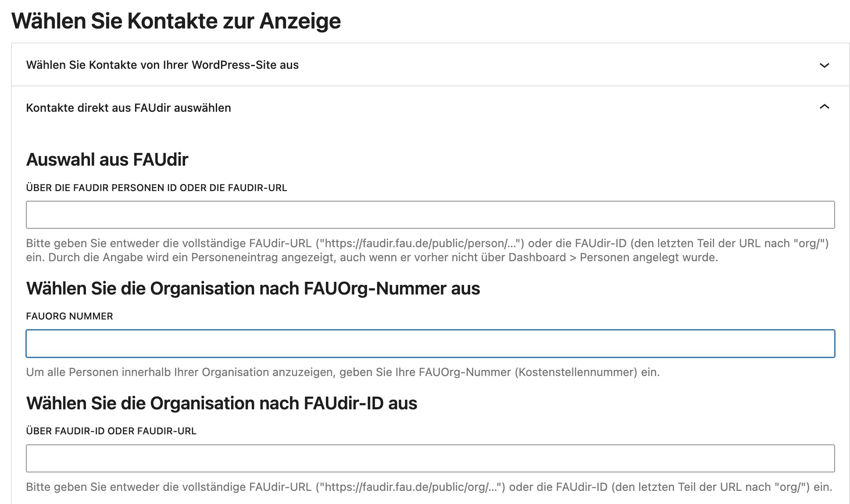Click the 'ÜBER FAUDIR-ID ODER FAUDIR-URL' label
This screenshot has height=504, width=850.
click(111, 431)
